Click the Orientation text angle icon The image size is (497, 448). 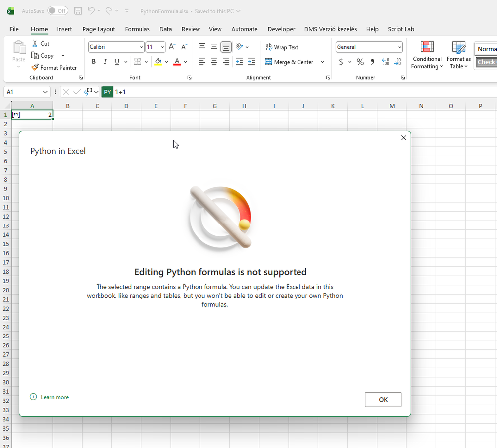(x=240, y=47)
